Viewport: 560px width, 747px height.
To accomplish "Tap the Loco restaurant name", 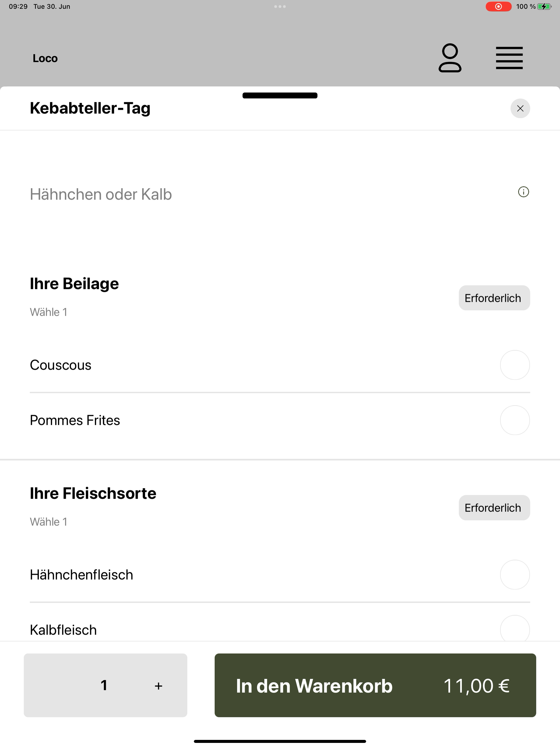I will coord(45,58).
